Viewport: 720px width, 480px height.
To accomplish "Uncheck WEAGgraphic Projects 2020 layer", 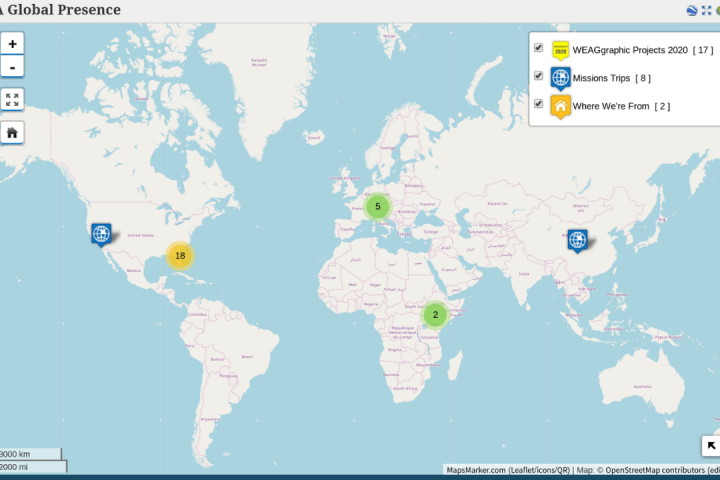I will coord(539,48).
